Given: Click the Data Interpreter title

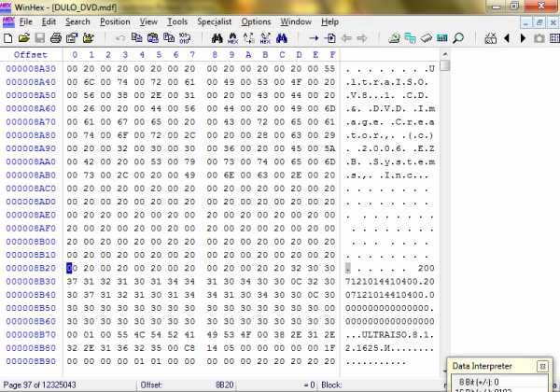Looking at the screenshot, I should pos(482,366).
